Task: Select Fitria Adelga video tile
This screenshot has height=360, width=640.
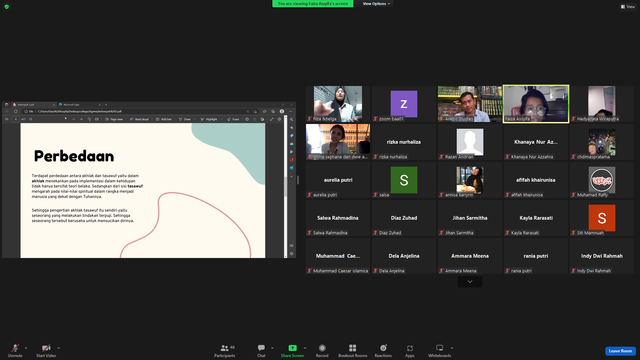Action: click(338, 104)
